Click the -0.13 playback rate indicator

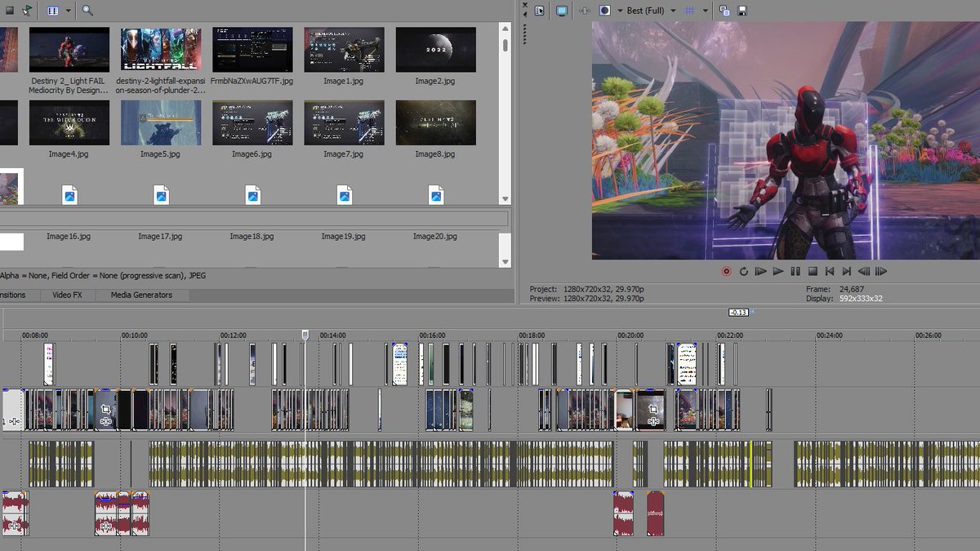point(739,313)
